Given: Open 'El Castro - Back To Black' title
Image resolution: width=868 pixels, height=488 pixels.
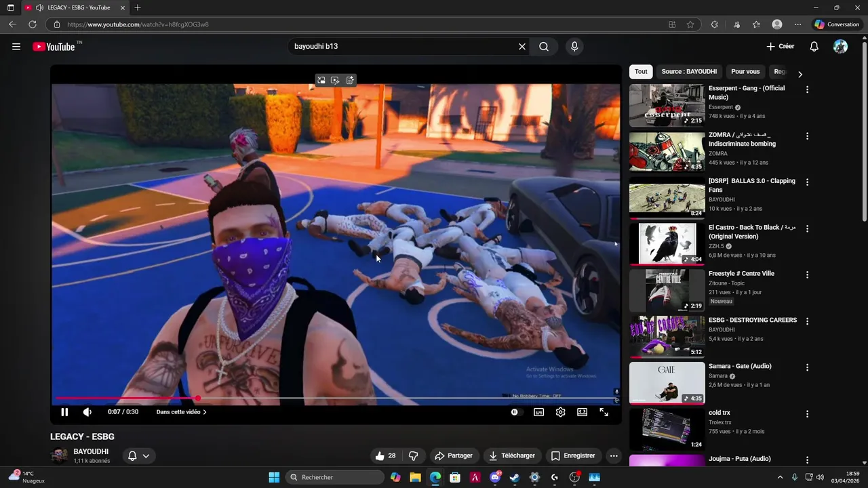Looking at the screenshot, I should [752, 232].
